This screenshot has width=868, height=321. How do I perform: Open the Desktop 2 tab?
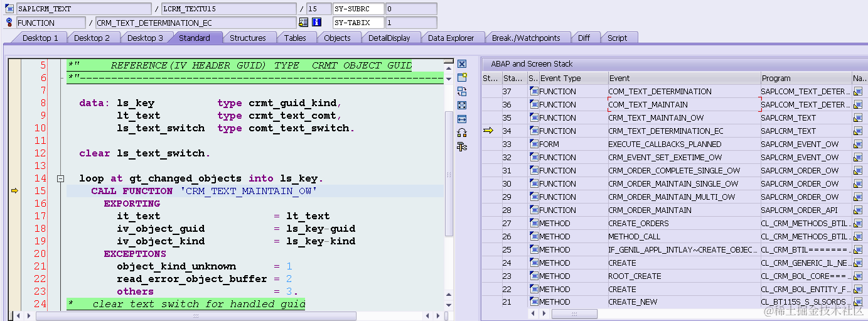point(92,38)
